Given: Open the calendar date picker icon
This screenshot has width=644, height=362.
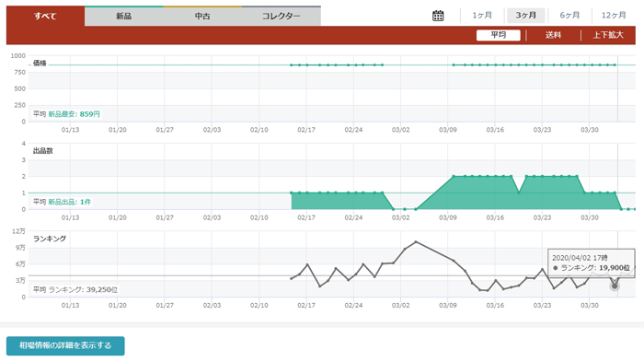Looking at the screenshot, I should (x=438, y=16).
